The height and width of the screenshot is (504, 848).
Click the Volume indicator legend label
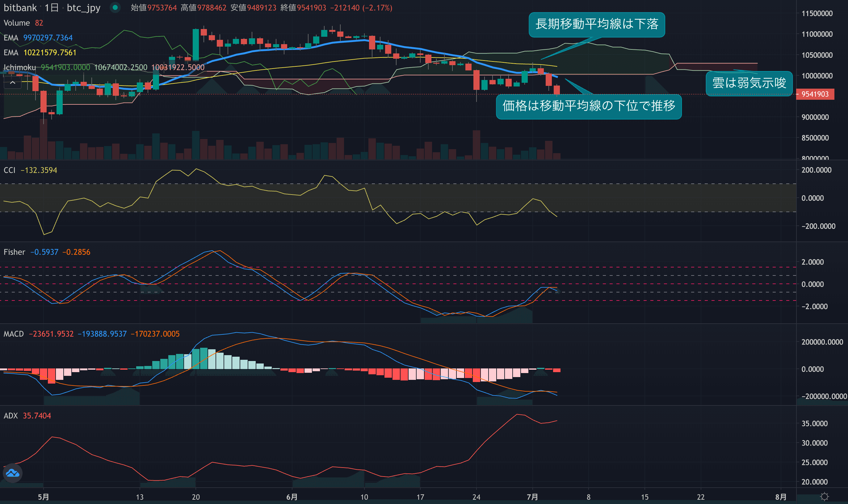17,23
